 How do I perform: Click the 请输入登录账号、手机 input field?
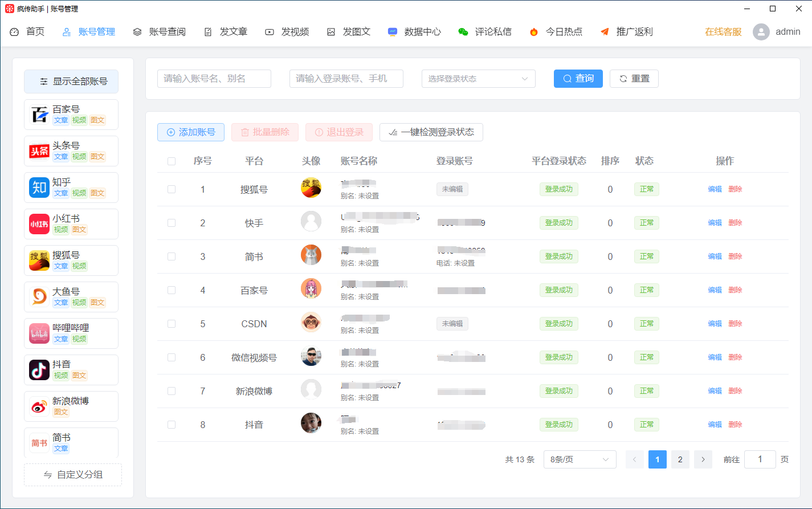pyautogui.click(x=346, y=79)
